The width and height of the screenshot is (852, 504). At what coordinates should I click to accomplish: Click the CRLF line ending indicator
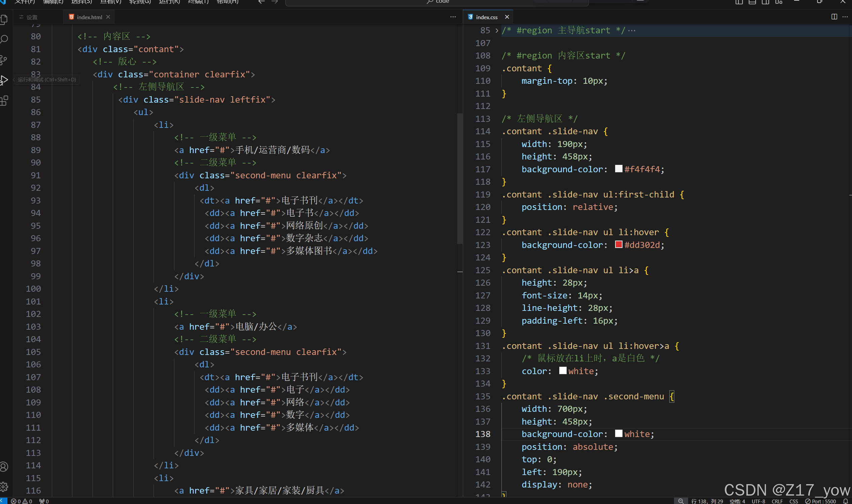coord(777,501)
